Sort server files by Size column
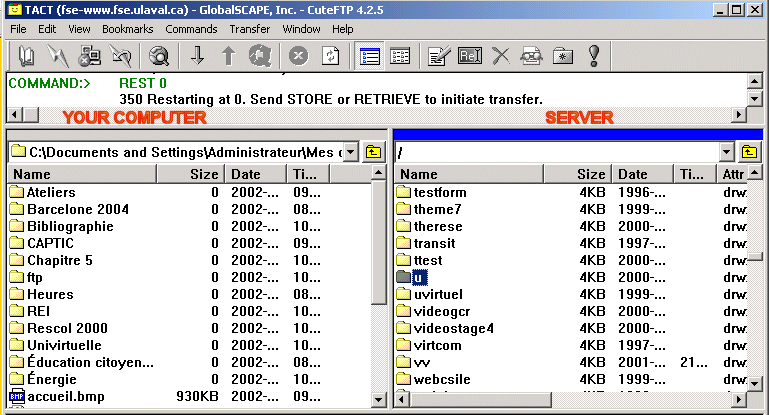 pyautogui.click(x=578, y=174)
